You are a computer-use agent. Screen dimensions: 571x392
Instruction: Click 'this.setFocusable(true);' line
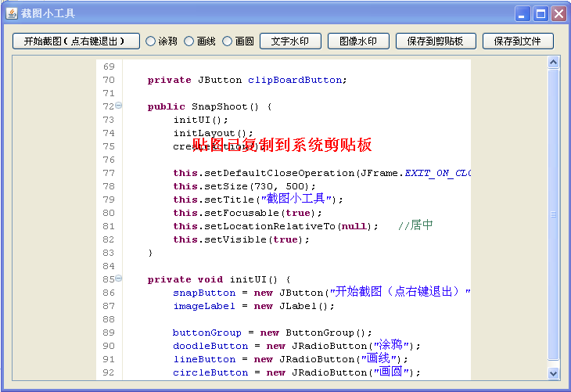tap(247, 213)
